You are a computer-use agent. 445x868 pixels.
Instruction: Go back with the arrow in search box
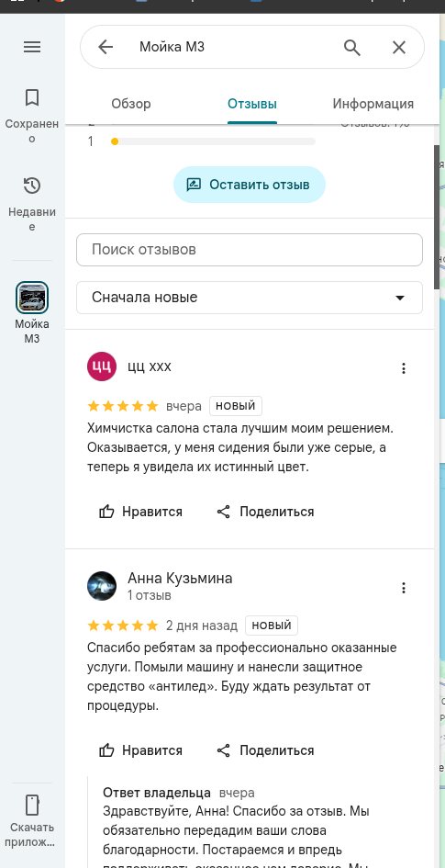(105, 47)
